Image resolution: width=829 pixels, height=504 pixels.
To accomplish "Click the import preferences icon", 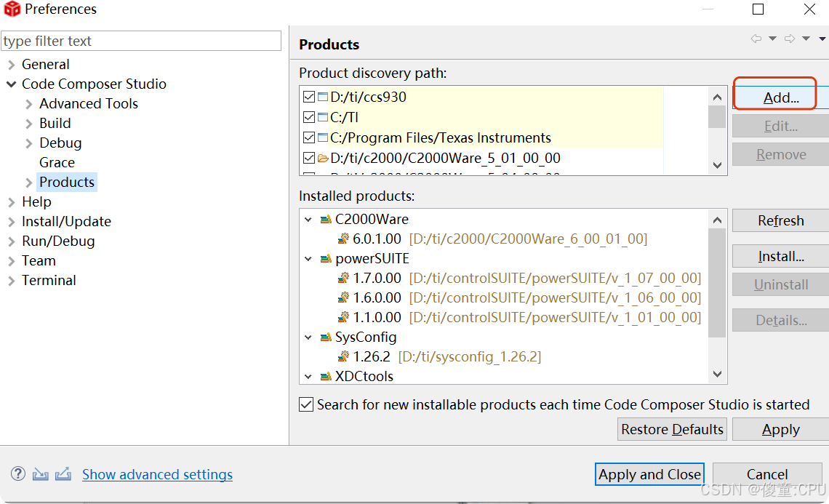I will pyautogui.click(x=40, y=474).
